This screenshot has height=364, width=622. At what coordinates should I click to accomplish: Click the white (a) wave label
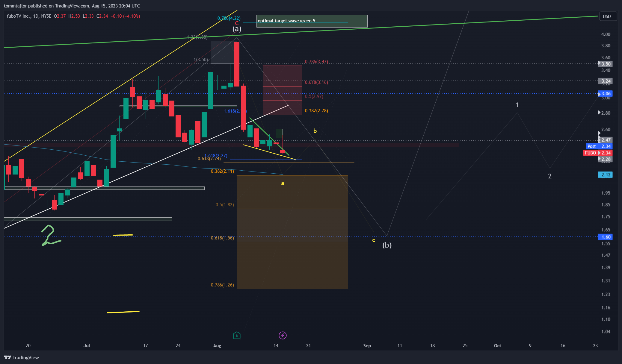point(237,29)
